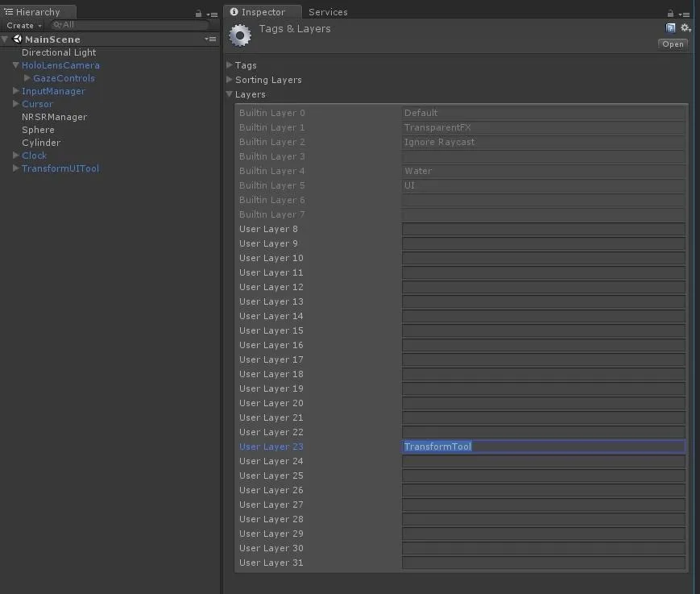This screenshot has width=700, height=594.
Task: Open the MainScene context menu icon
Action: point(210,39)
